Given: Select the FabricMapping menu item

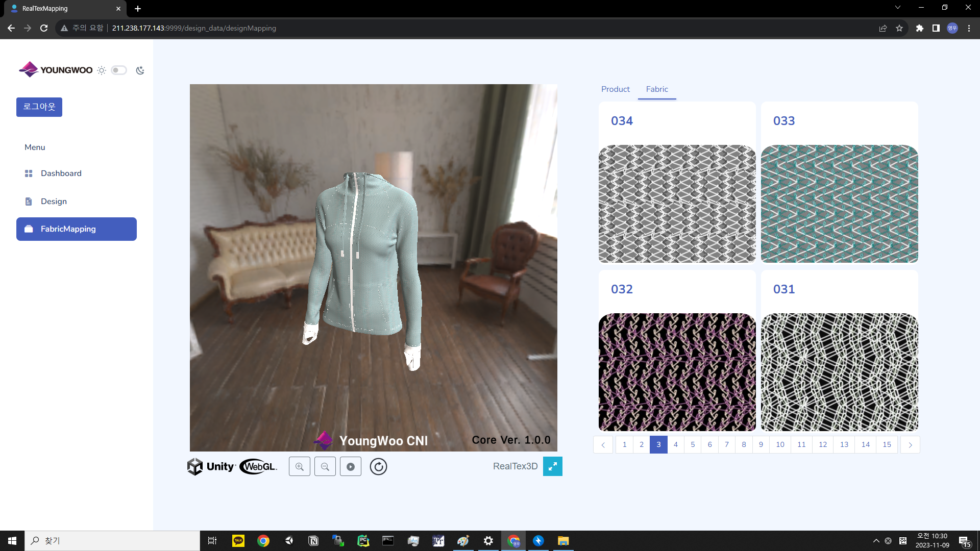Looking at the screenshot, I should 77,229.
